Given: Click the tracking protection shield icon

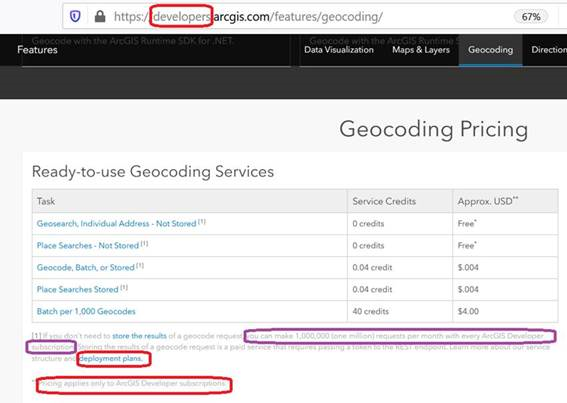Looking at the screenshot, I should (75, 16).
